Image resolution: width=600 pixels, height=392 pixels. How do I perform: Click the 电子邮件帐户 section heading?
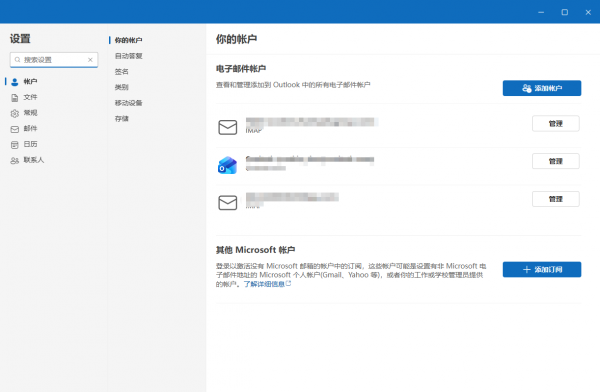(x=241, y=69)
